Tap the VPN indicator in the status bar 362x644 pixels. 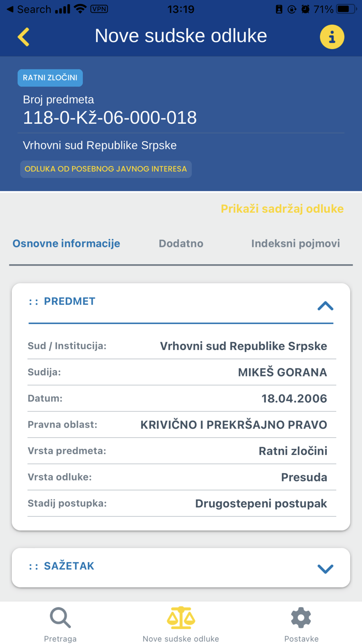98,9
